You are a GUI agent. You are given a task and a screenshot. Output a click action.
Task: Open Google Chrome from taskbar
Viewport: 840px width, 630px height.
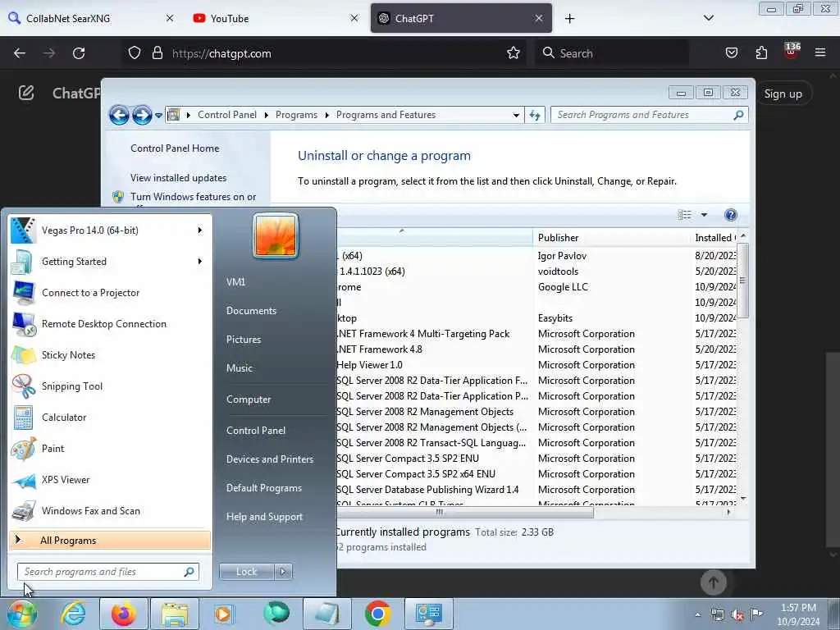377,614
